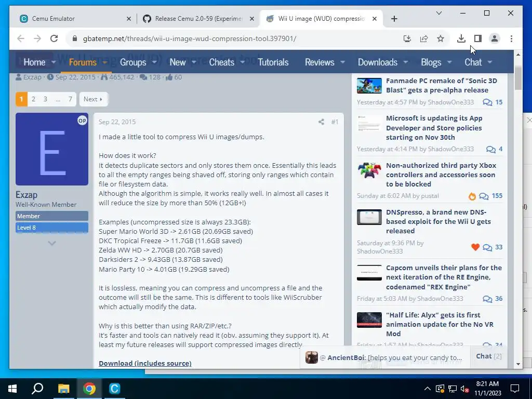Open Non-authorized Xbox controllers news
The image size is (532, 399).
pyautogui.click(x=441, y=175)
